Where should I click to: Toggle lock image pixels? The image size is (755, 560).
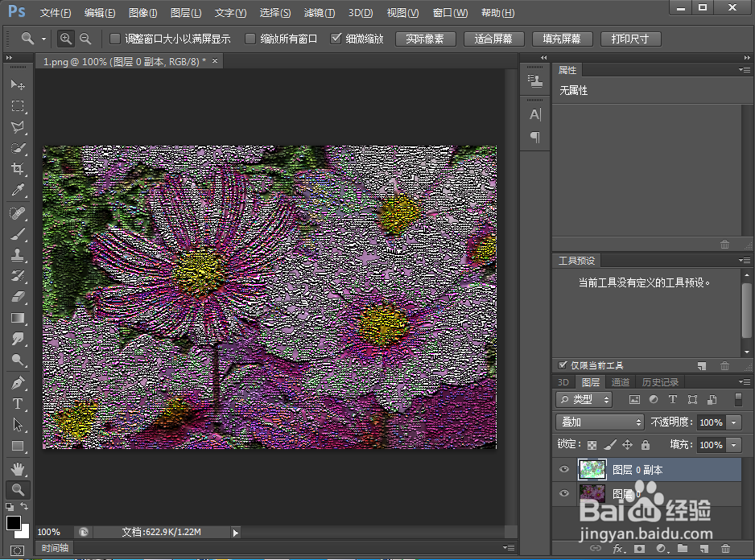610,445
